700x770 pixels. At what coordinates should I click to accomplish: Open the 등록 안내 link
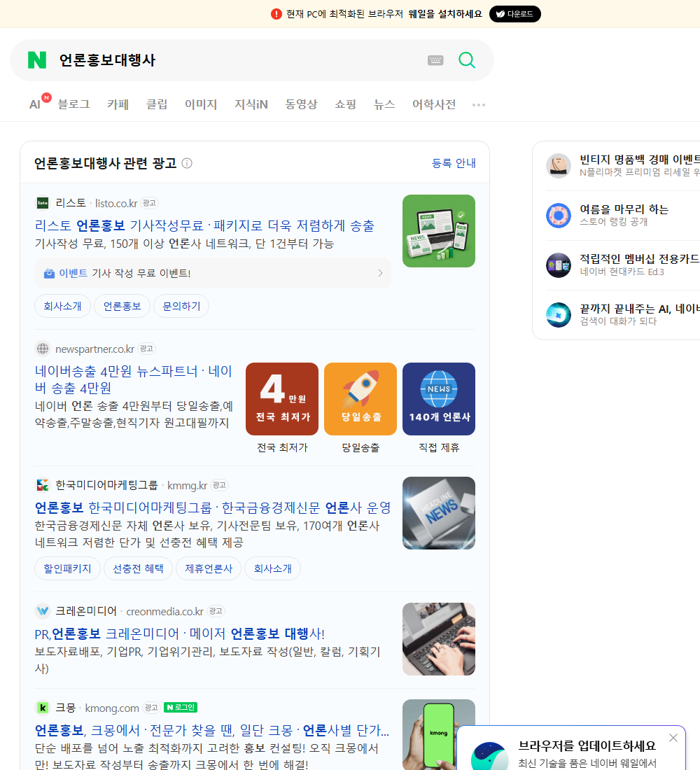click(x=454, y=163)
